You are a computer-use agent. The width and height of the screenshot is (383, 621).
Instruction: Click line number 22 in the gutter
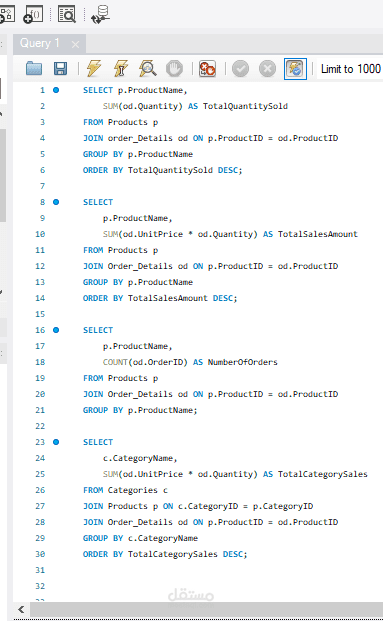click(x=40, y=426)
